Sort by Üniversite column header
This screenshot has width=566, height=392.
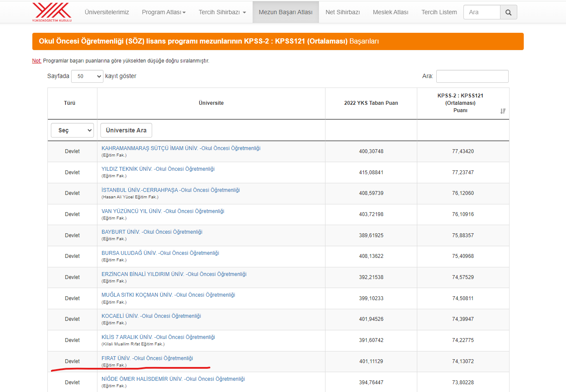[211, 103]
